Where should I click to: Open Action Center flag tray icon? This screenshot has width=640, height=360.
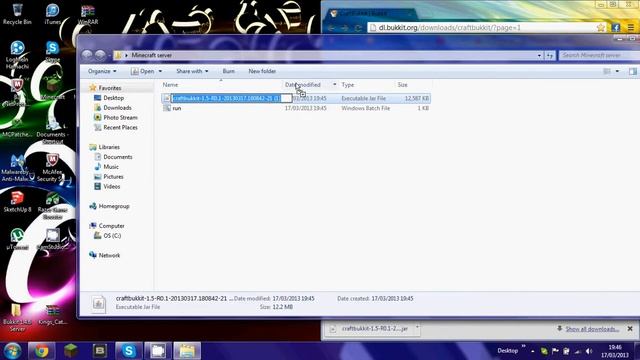[x=555, y=351]
